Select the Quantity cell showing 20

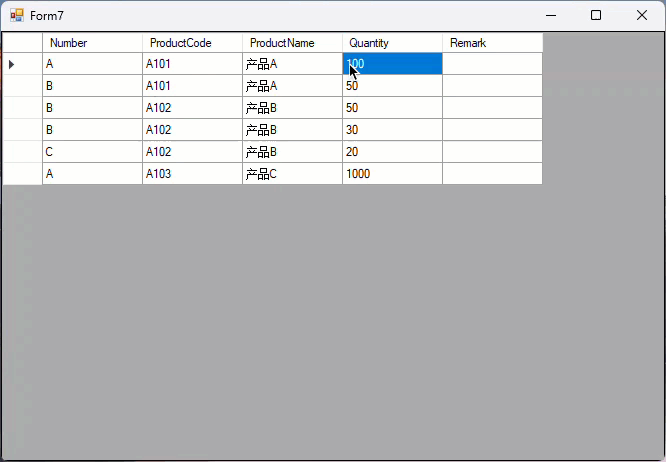pyautogui.click(x=392, y=152)
